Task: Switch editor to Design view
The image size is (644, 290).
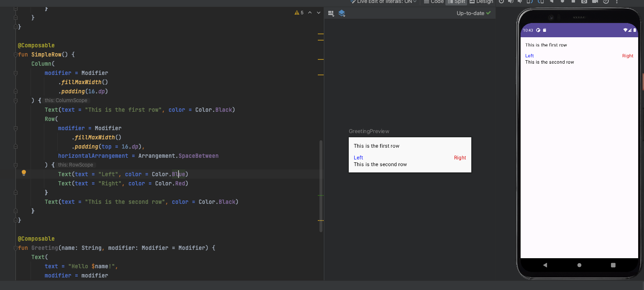Action: pos(481,2)
